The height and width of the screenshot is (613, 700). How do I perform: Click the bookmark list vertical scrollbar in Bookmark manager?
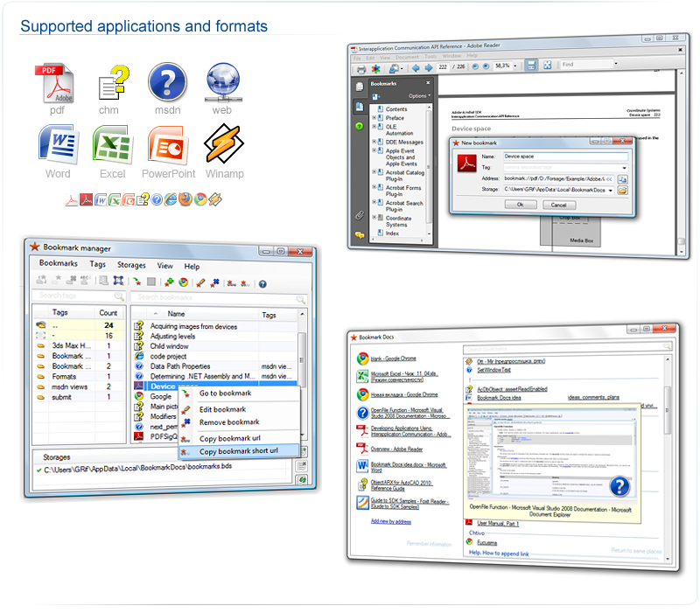click(x=302, y=373)
